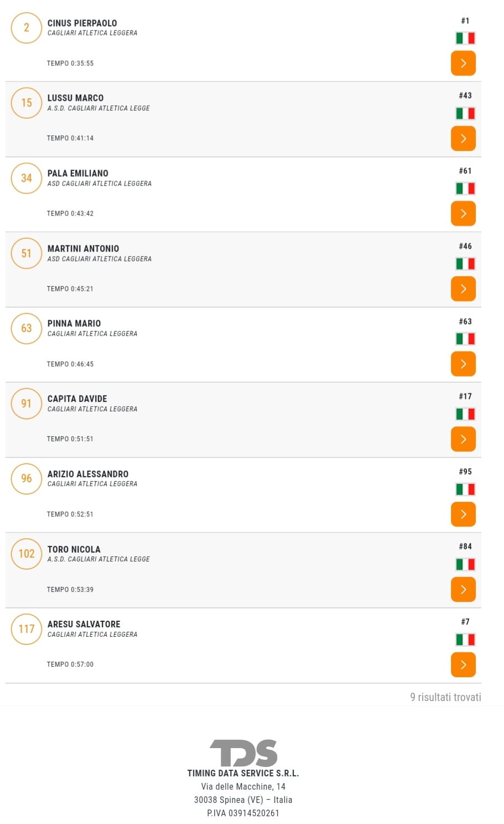Image resolution: width=504 pixels, height=824 pixels.
Task: Open details arrow for Martini Antonio
Action: tap(463, 289)
